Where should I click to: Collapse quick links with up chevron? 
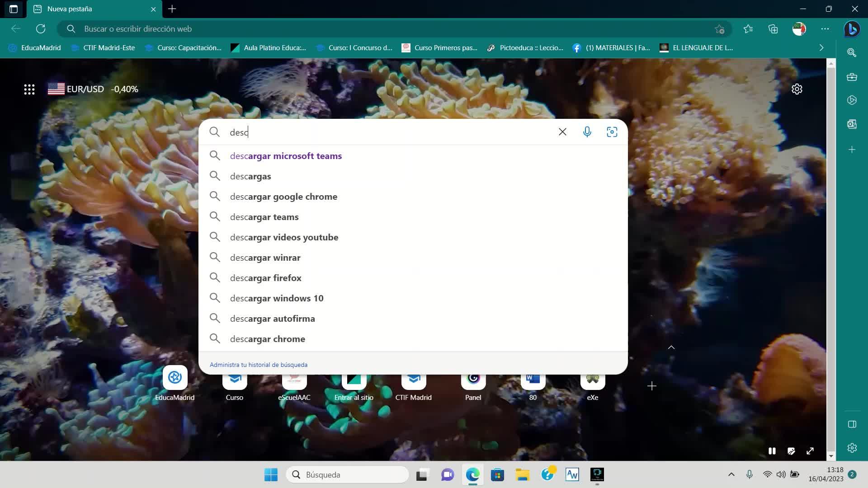[x=671, y=347]
